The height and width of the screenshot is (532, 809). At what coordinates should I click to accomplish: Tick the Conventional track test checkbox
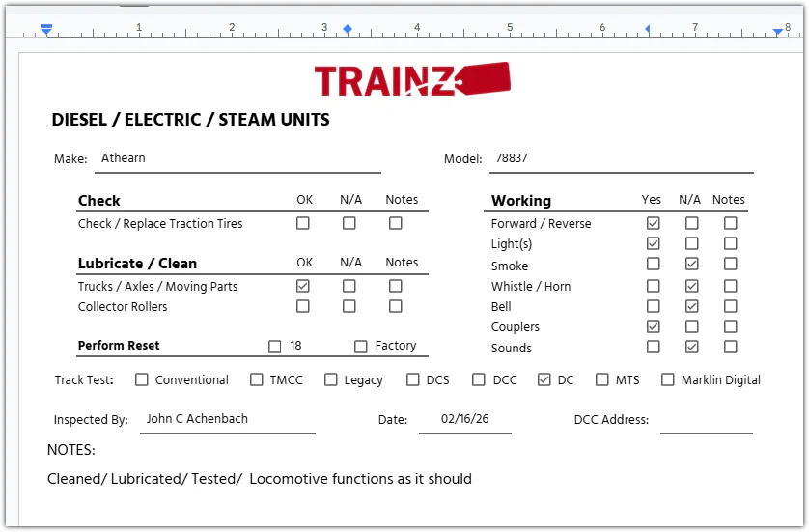pyautogui.click(x=141, y=379)
